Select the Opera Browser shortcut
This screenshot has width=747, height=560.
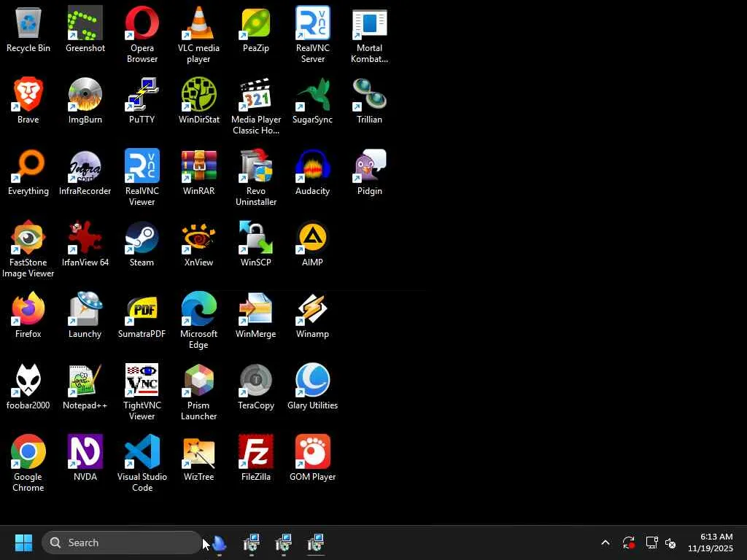142,35
